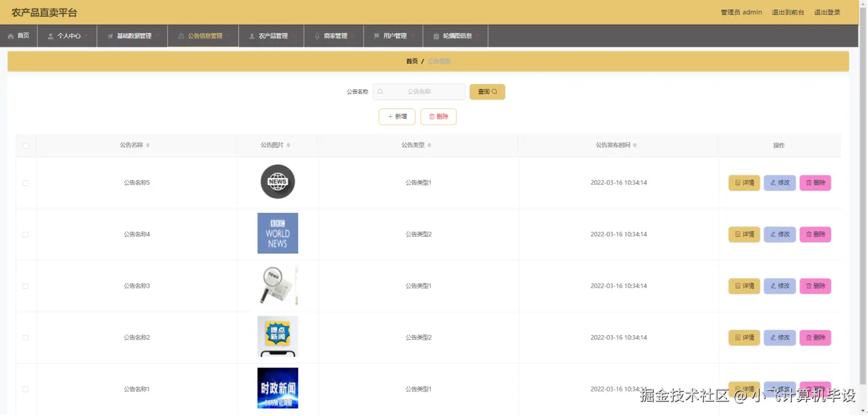Click the 新增 add button
This screenshot has width=868, height=416.
pos(397,117)
